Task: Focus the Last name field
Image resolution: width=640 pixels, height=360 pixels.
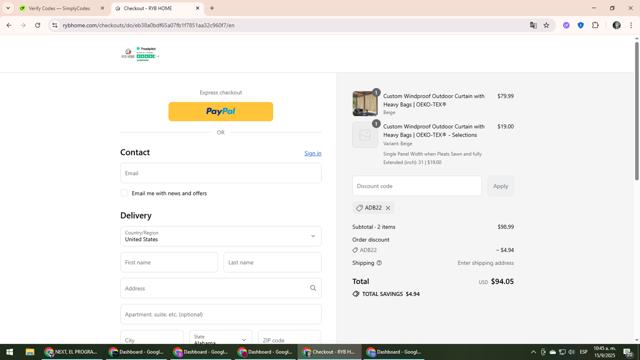Action: click(272, 262)
